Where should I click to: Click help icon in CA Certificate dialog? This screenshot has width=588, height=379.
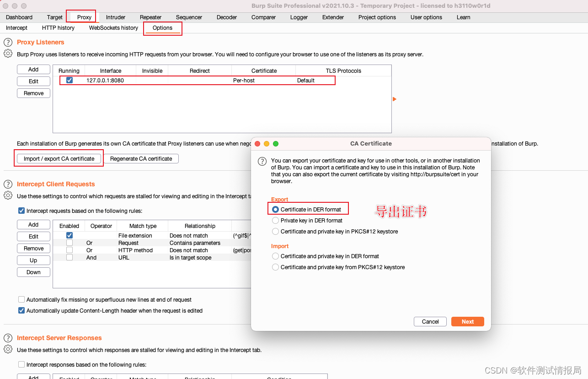[262, 161]
